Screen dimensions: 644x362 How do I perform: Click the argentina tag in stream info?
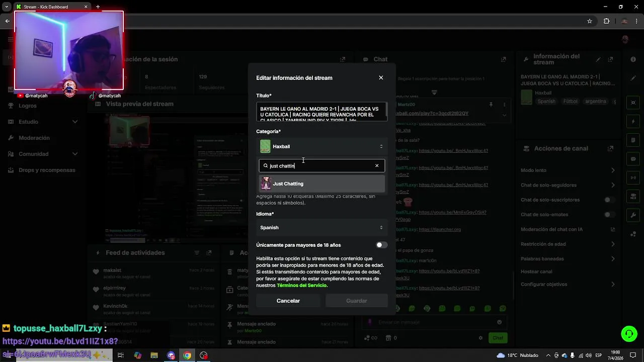596,102
